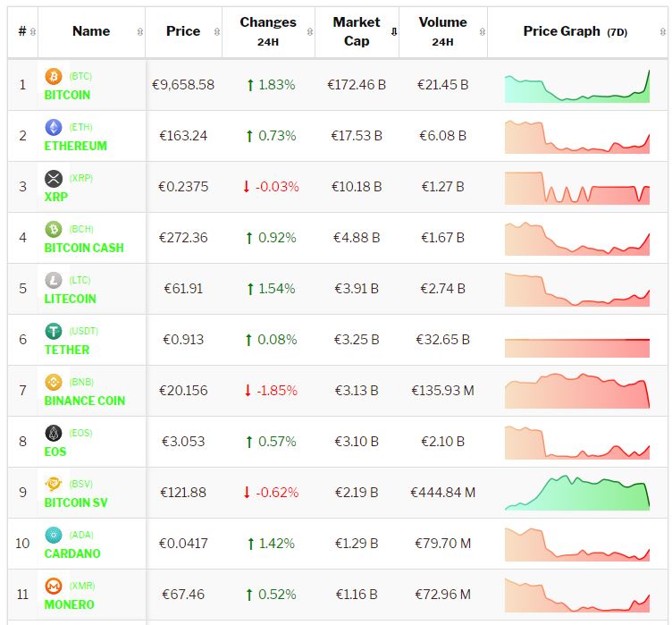Sort by Volume 24H column header

click(x=442, y=31)
